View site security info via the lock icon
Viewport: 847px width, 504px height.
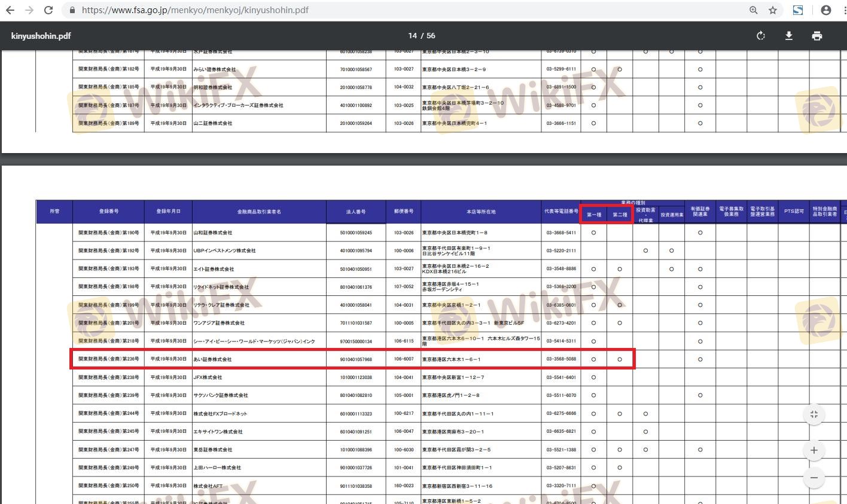tap(72, 10)
